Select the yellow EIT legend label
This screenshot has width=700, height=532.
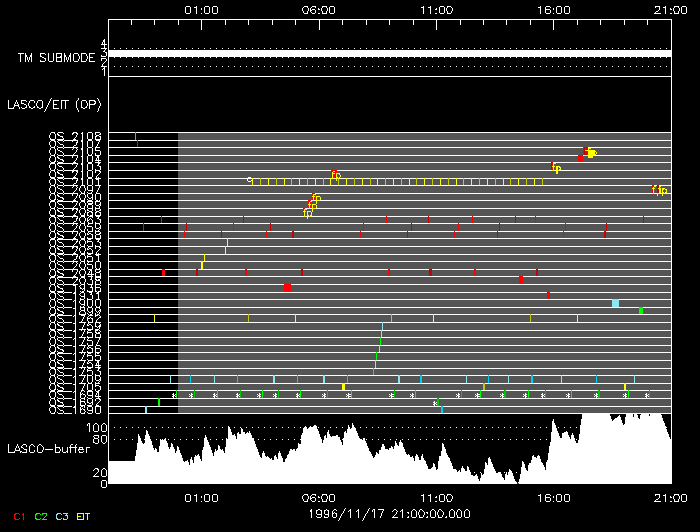click(85, 516)
